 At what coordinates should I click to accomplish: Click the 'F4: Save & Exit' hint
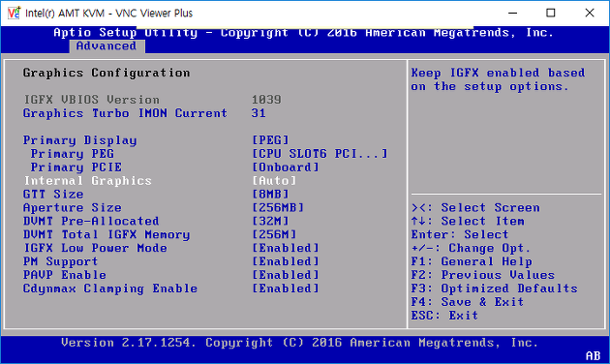point(468,302)
